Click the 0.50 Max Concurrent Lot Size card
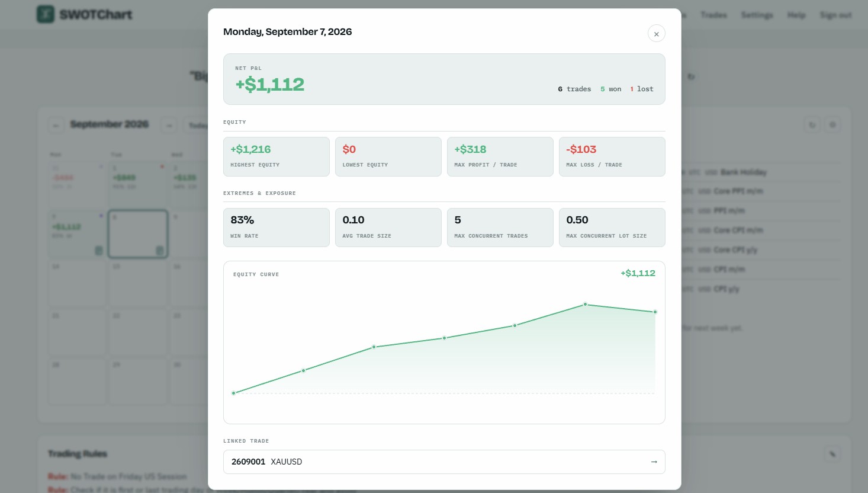The height and width of the screenshot is (493, 868). tap(612, 228)
